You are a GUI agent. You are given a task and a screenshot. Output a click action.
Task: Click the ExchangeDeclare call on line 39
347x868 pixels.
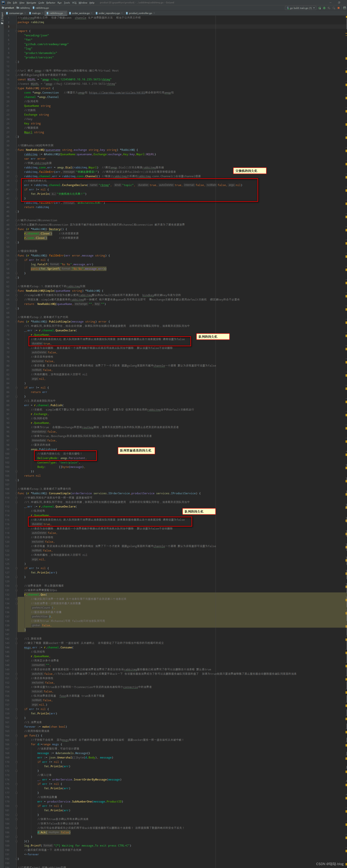[74, 185]
